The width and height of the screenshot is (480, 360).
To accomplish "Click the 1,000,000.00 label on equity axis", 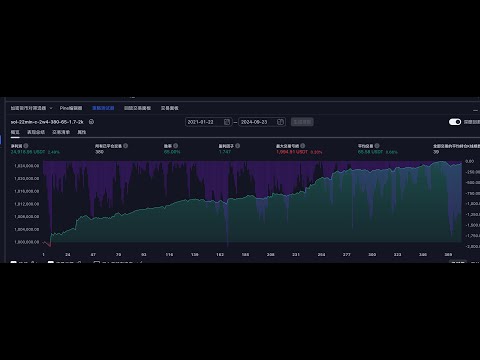I will [27, 242].
